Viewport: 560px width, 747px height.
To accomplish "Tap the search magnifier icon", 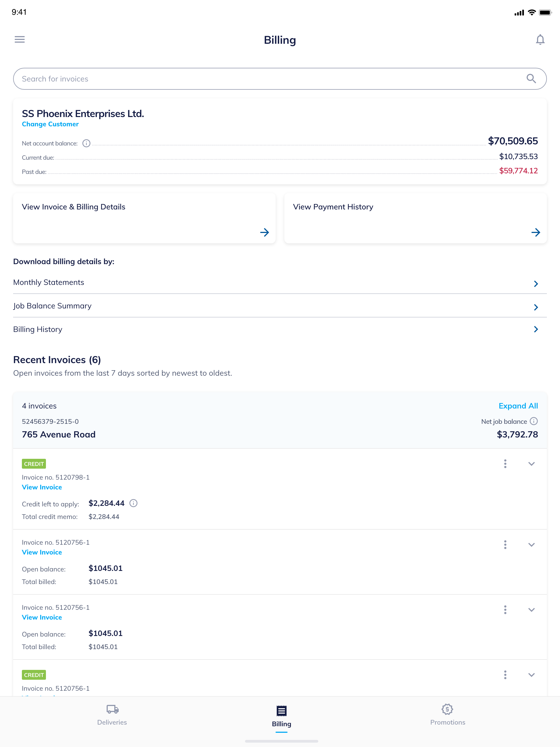I will coord(531,79).
